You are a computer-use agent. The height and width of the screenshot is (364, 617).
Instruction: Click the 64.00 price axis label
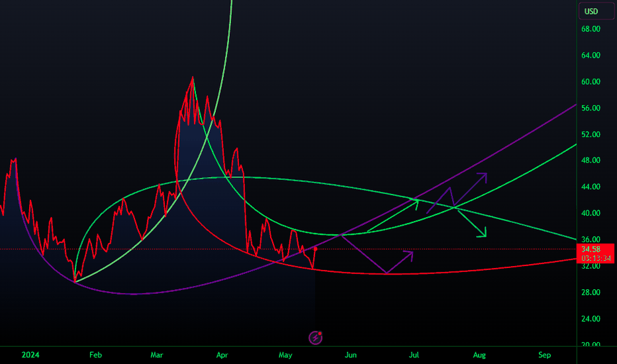591,56
